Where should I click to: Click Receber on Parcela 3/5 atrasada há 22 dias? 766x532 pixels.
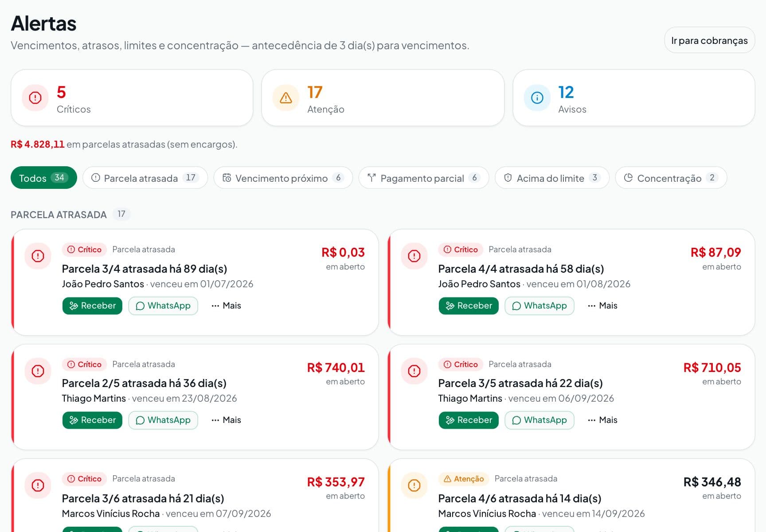point(469,420)
